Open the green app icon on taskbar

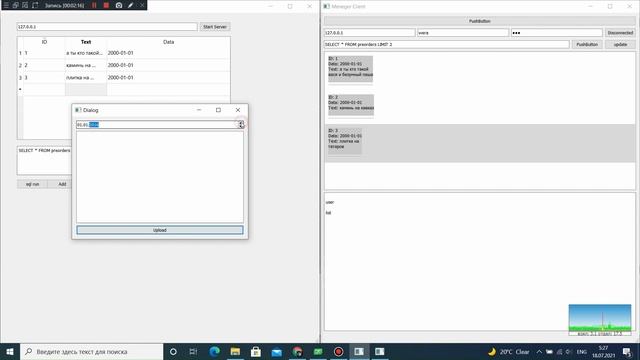[x=318, y=351]
